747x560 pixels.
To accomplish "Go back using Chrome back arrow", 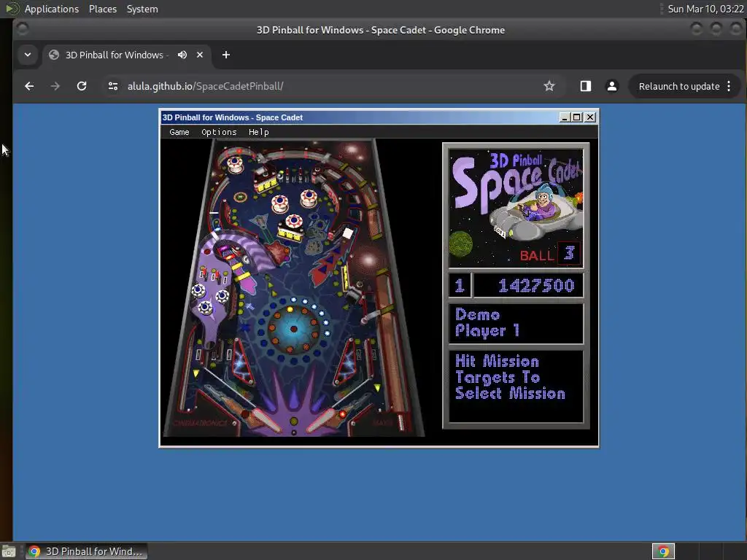I will tap(29, 86).
